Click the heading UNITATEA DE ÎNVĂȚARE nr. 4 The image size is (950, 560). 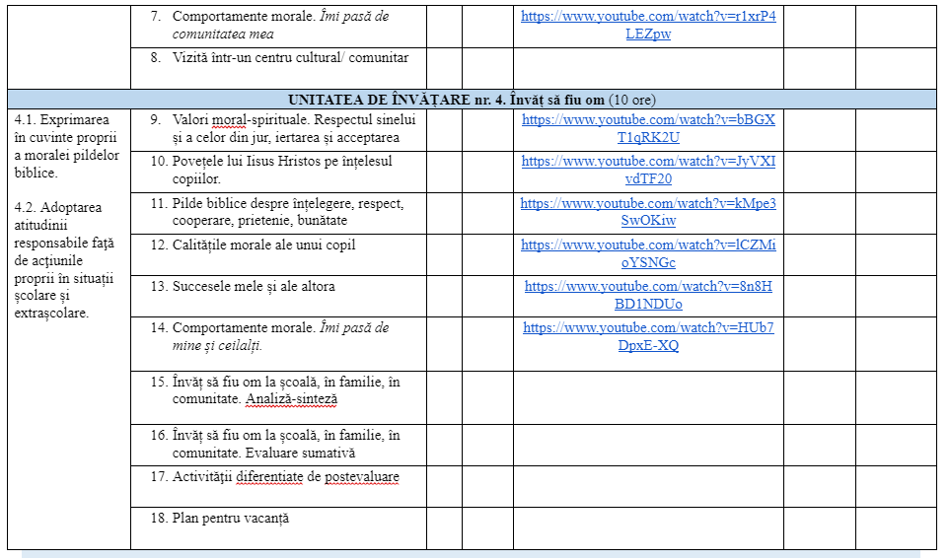pos(471,100)
